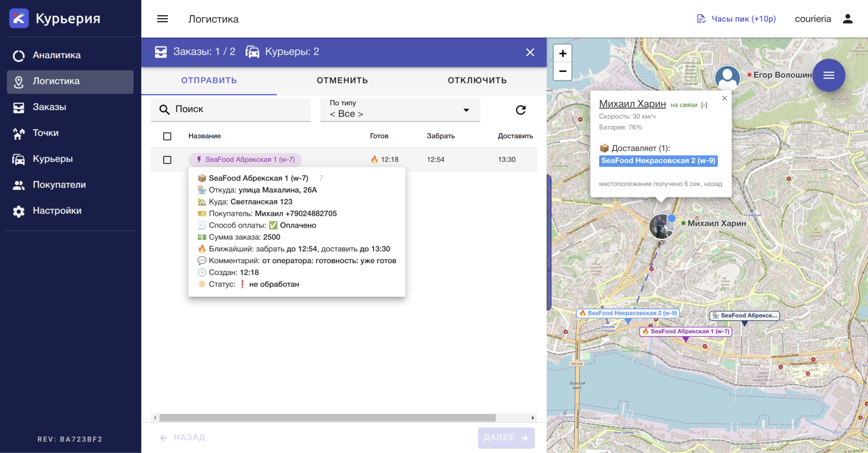The width and height of the screenshot is (868, 453).
Task: Zoom in on the map
Action: coord(562,54)
